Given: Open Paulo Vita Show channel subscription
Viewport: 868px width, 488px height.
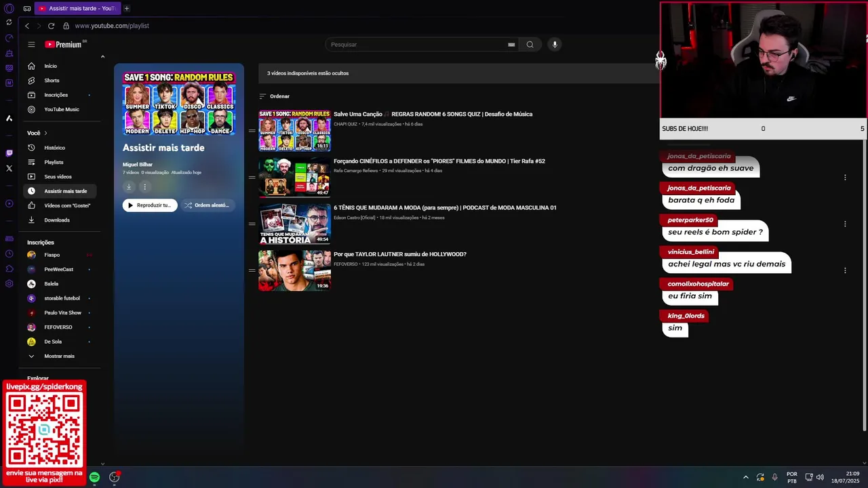Looking at the screenshot, I should [61, 312].
